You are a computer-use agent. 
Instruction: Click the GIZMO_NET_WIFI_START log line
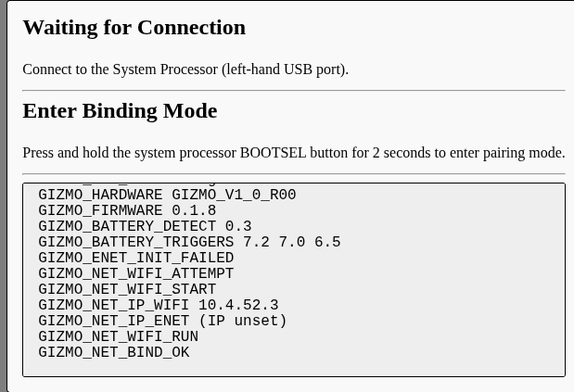[x=127, y=290]
